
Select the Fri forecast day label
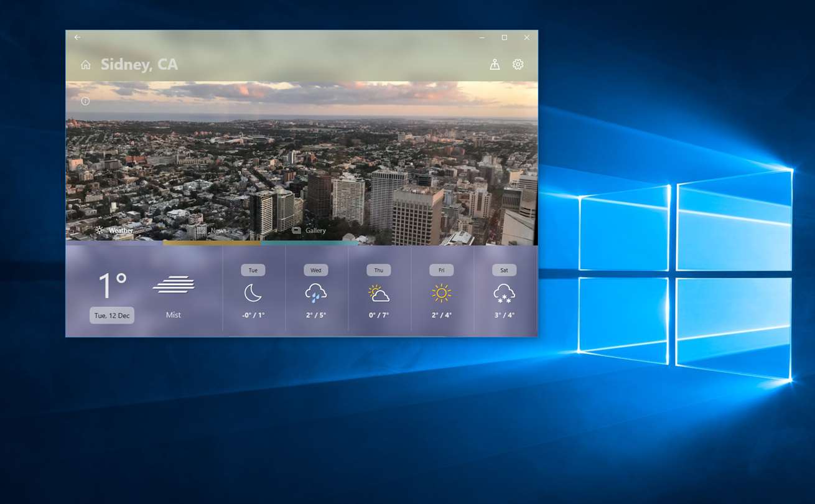coord(442,270)
